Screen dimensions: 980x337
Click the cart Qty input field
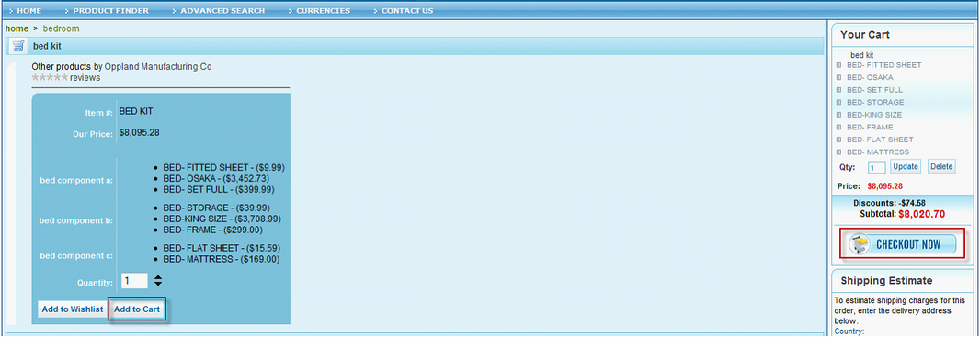[876, 167]
